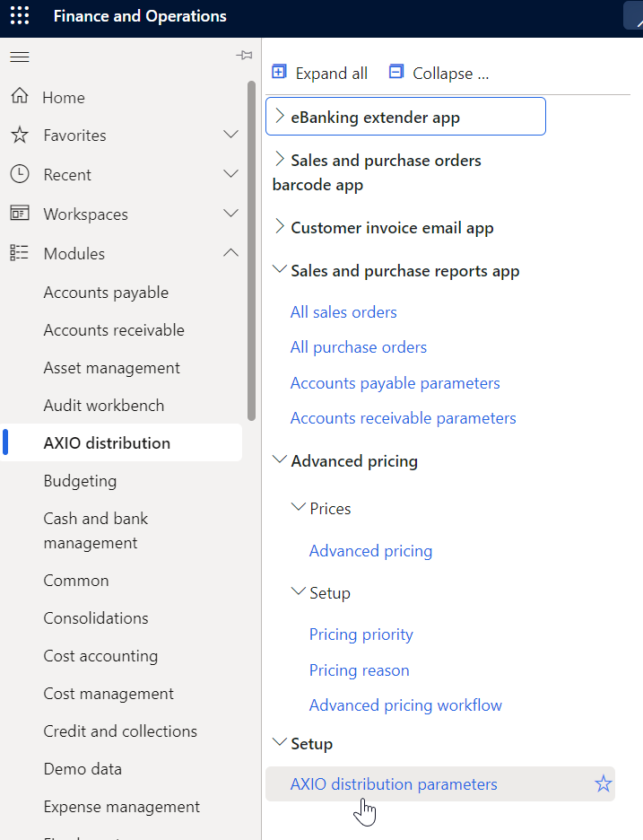
Task: Expand the Customer invoice email app section
Action: [279, 227]
